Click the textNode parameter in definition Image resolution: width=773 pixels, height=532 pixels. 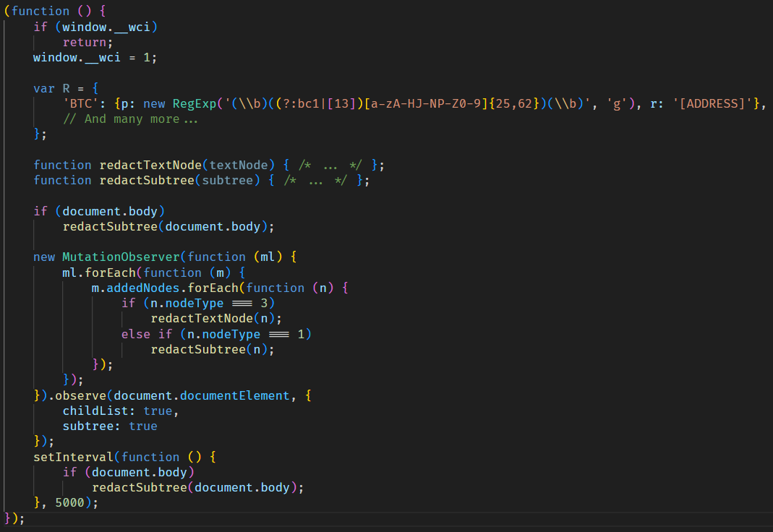(230, 165)
